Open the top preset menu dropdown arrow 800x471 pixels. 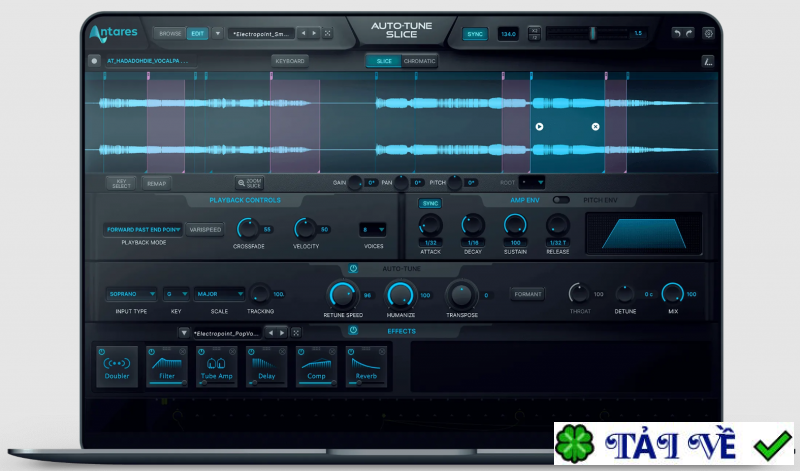coord(217,34)
